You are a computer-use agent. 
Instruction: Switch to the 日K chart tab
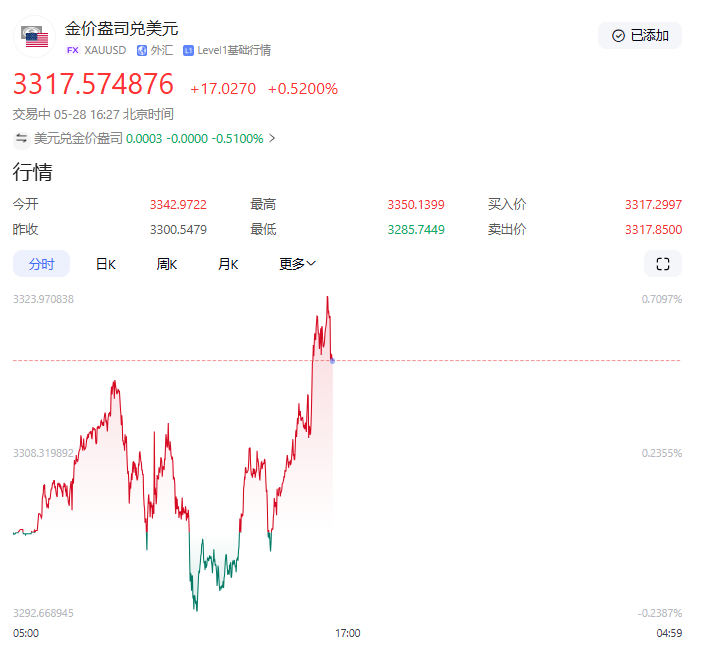coord(105,264)
